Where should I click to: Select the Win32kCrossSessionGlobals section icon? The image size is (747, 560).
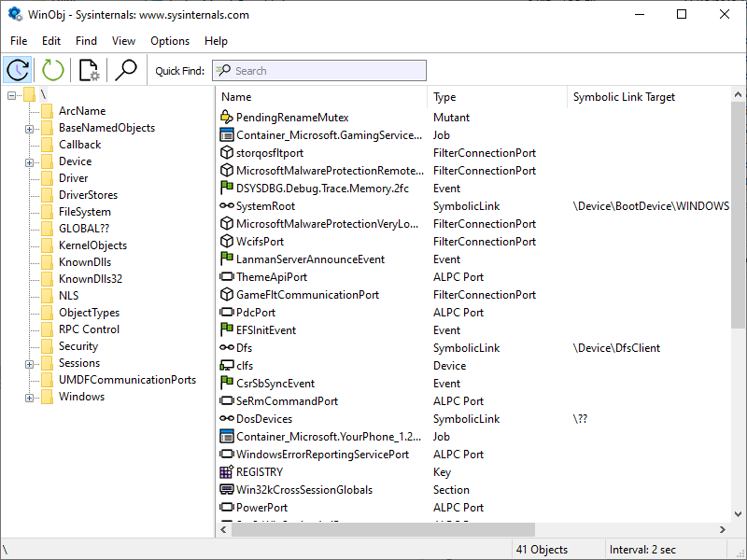point(226,490)
